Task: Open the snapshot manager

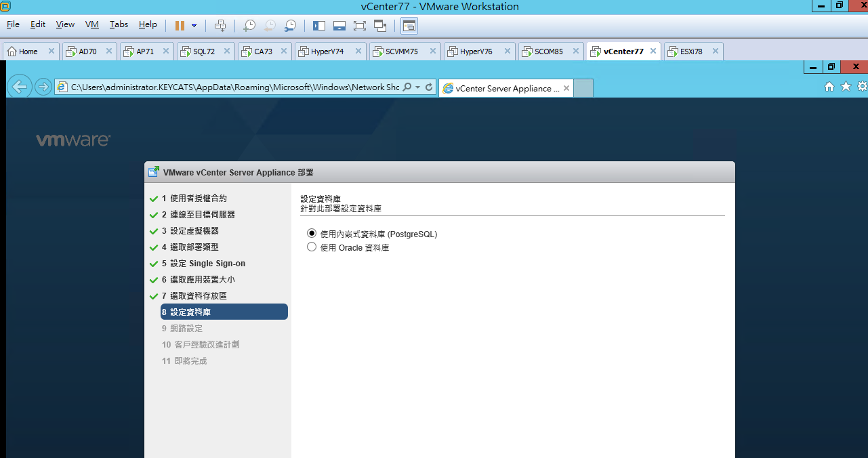Action: [x=290, y=25]
